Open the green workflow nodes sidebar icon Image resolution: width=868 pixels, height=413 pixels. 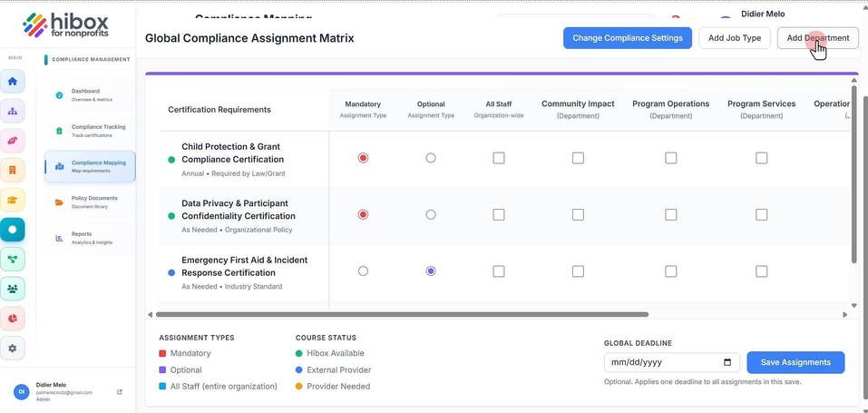(12, 259)
